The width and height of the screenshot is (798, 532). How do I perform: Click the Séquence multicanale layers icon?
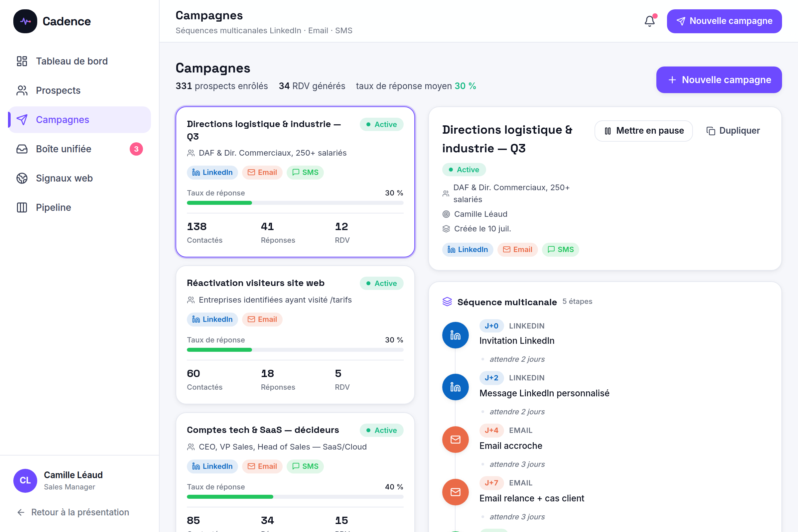pyautogui.click(x=447, y=302)
